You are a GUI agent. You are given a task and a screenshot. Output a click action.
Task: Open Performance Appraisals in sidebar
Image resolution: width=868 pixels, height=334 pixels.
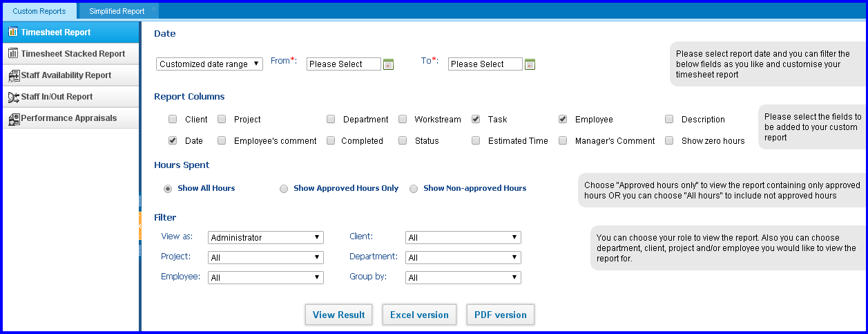[71, 118]
